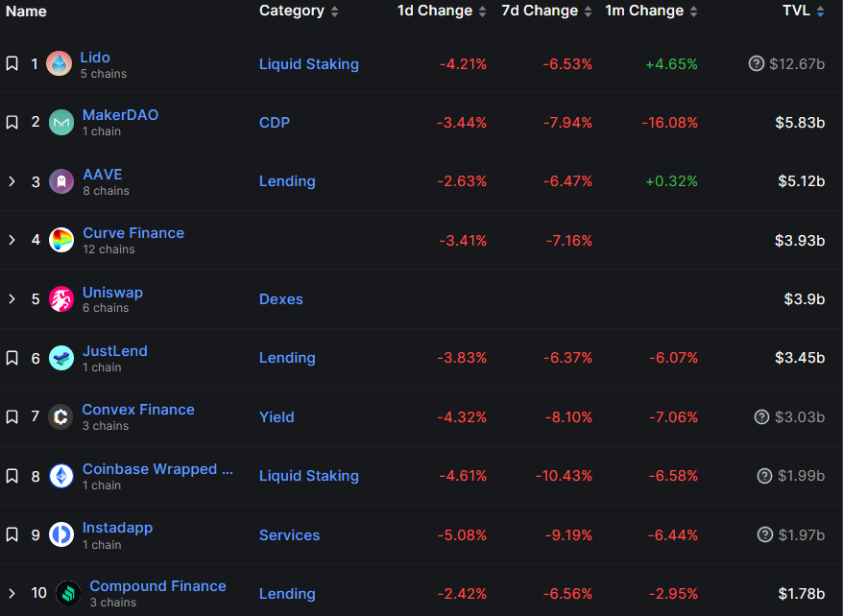
Task: Click the Curve Finance rainbow logo
Action: (61, 240)
